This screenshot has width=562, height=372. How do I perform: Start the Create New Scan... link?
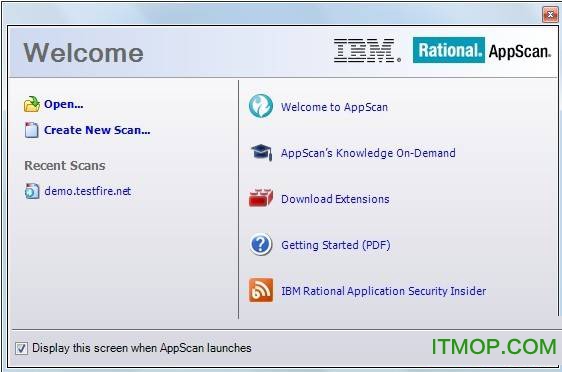(97, 130)
